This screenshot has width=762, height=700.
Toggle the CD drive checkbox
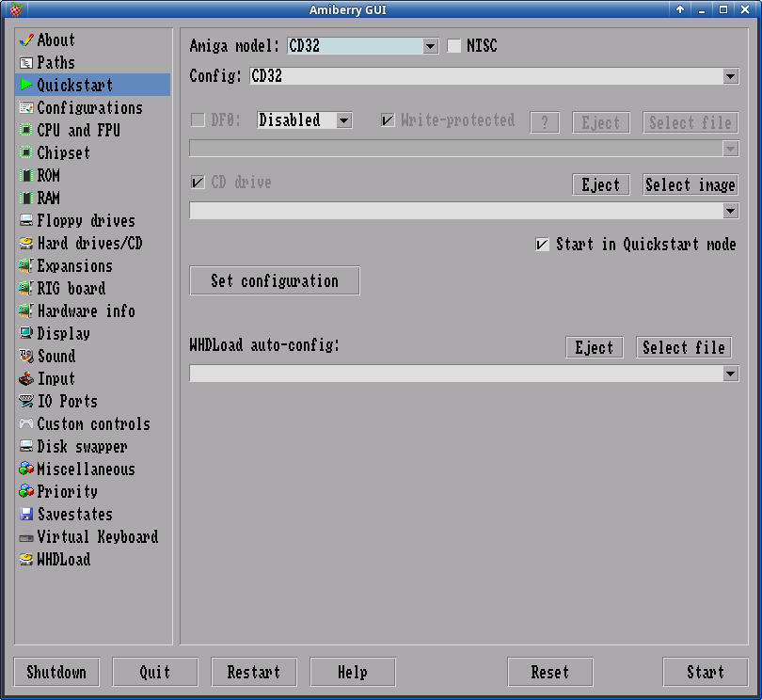click(x=198, y=183)
